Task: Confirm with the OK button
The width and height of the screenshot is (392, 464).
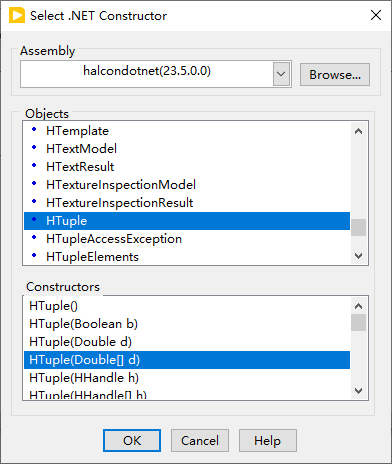Action: tap(132, 441)
